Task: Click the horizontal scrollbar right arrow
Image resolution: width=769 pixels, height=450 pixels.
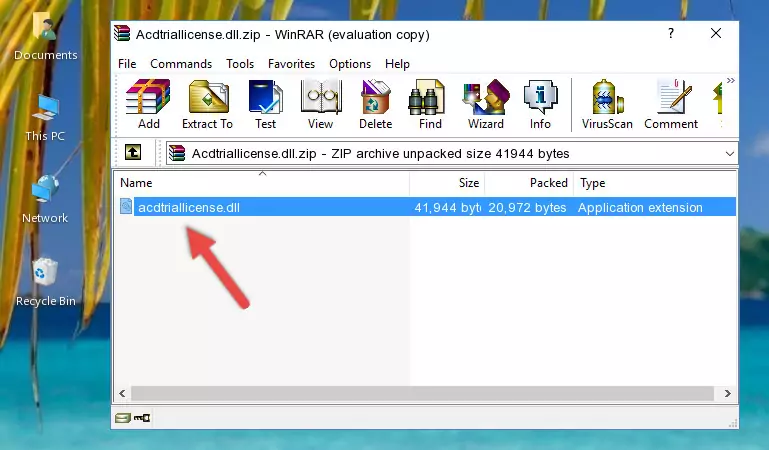Action: [727, 394]
